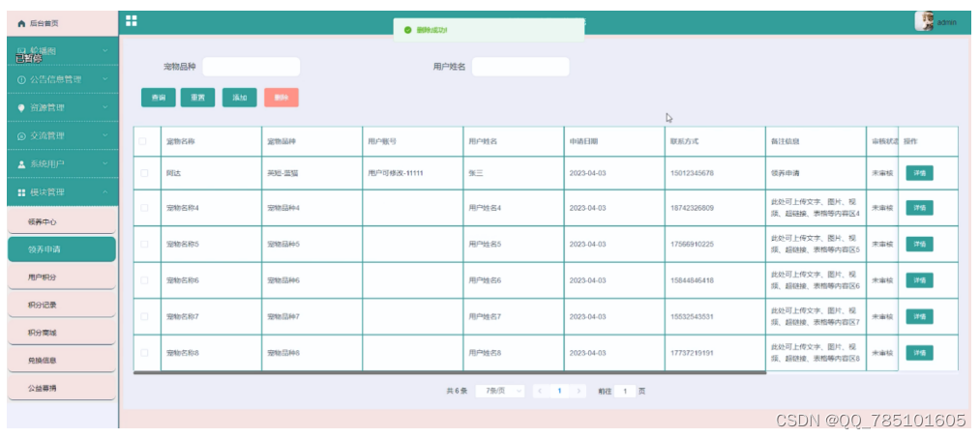Check the row checkbox for 阿达
The width and height of the screenshot is (980, 438).
143,173
